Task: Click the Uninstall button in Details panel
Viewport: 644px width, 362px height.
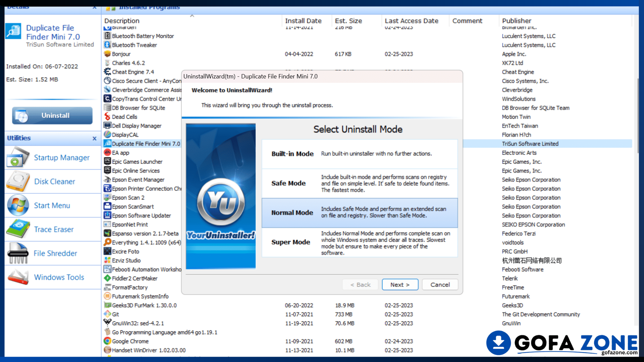Action: tap(52, 116)
